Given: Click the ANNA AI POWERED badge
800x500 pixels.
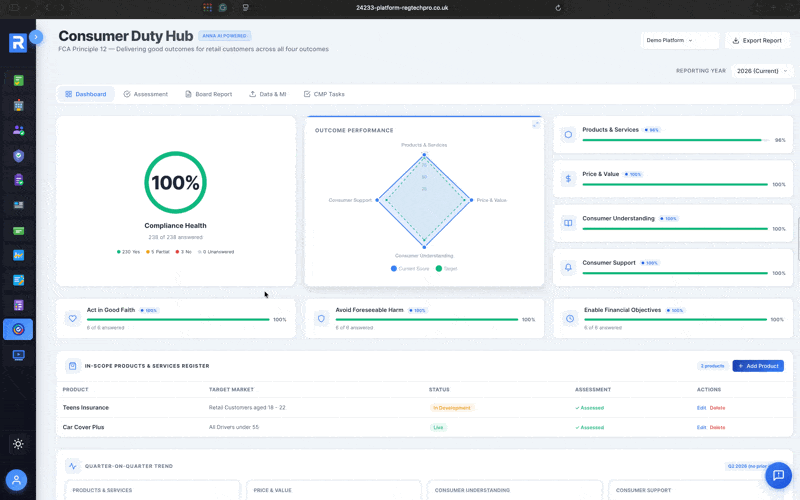Looking at the screenshot, I should pyautogui.click(x=224, y=36).
